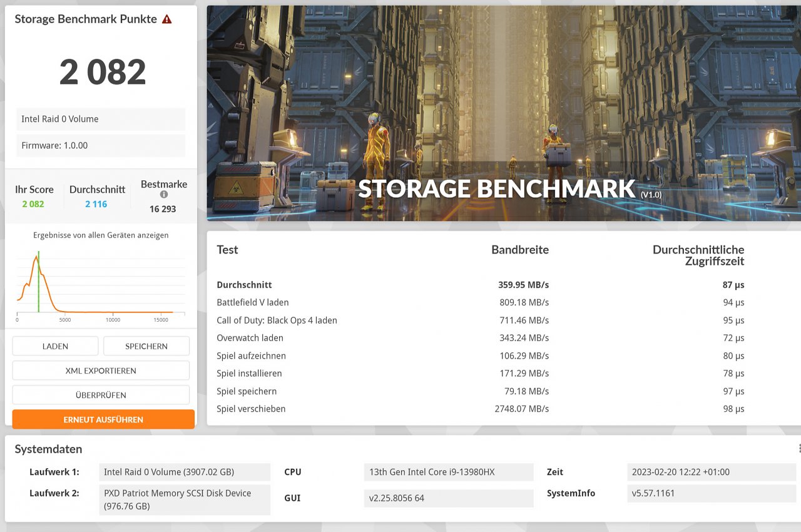This screenshot has height=532, width=801.
Task: Click the Intel Raid 0 Volume field
Action: 101,119
